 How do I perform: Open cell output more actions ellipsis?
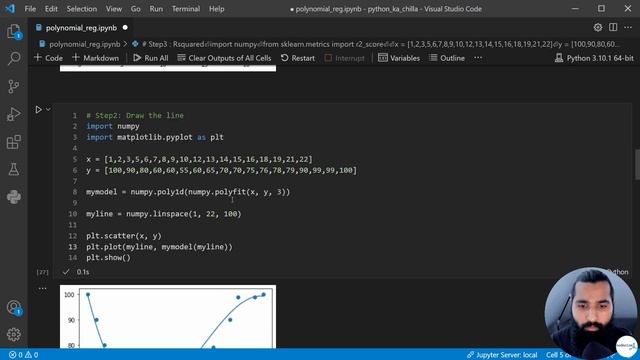(x=42, y=289)
